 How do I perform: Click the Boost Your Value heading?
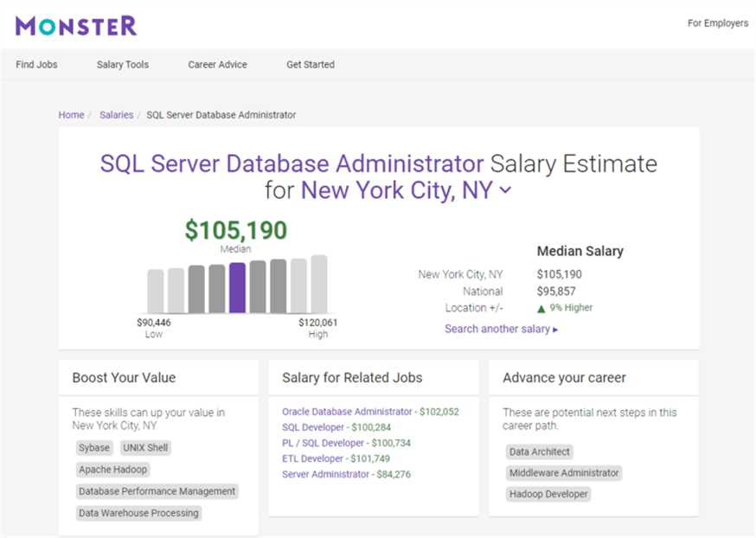tap(124, 377)
